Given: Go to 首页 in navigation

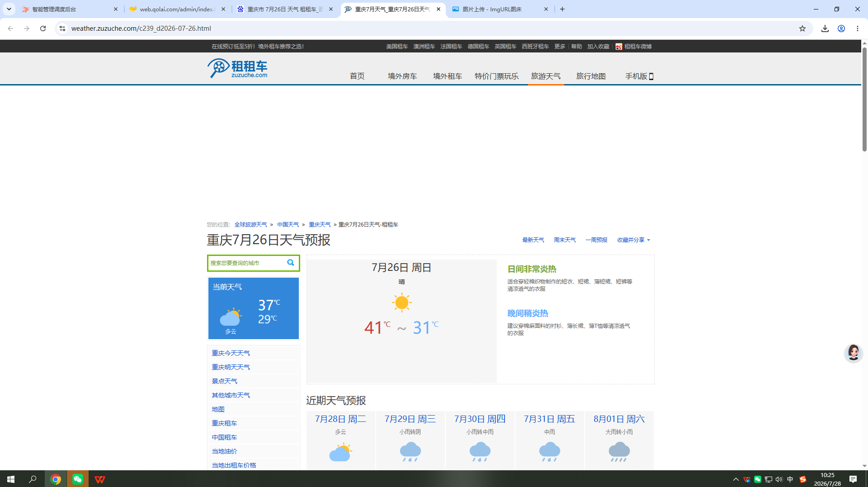Looking at the screenshot, I should 357,76.
